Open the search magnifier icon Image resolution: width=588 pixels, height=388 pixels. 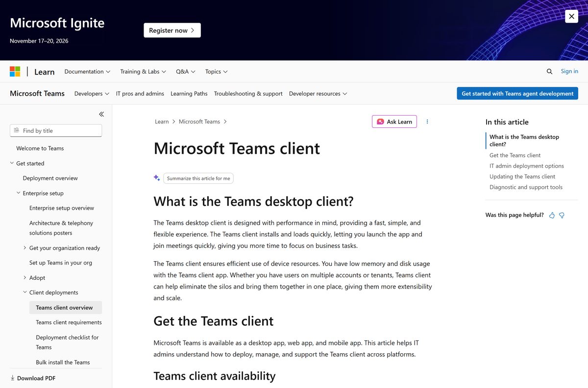pyautogui.click(x=549, y=72)
